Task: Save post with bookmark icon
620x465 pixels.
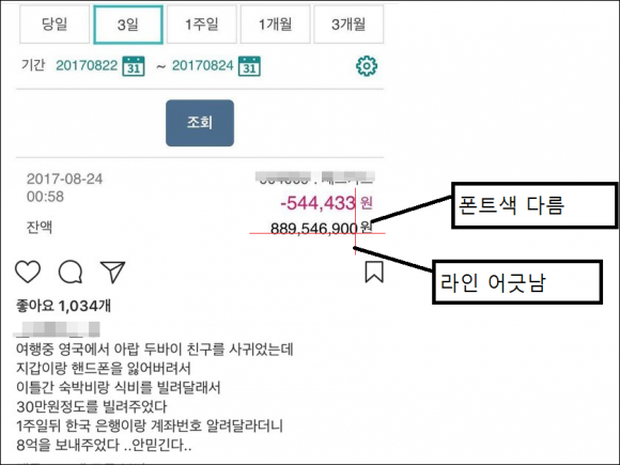Action: pos(374,272)
